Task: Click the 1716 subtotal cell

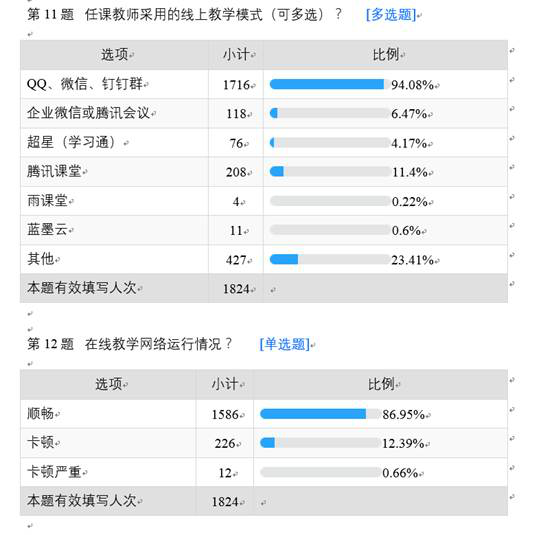Action: 236,84
